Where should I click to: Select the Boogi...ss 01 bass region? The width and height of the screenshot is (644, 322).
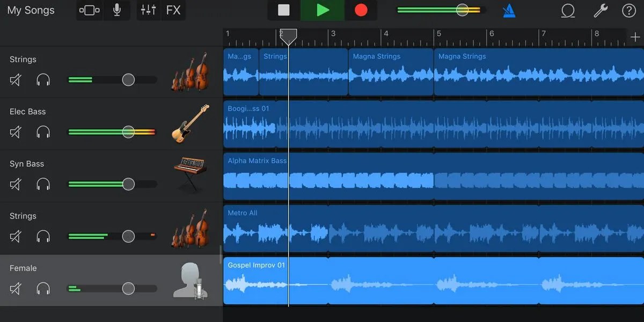click(x=434, y=124)
